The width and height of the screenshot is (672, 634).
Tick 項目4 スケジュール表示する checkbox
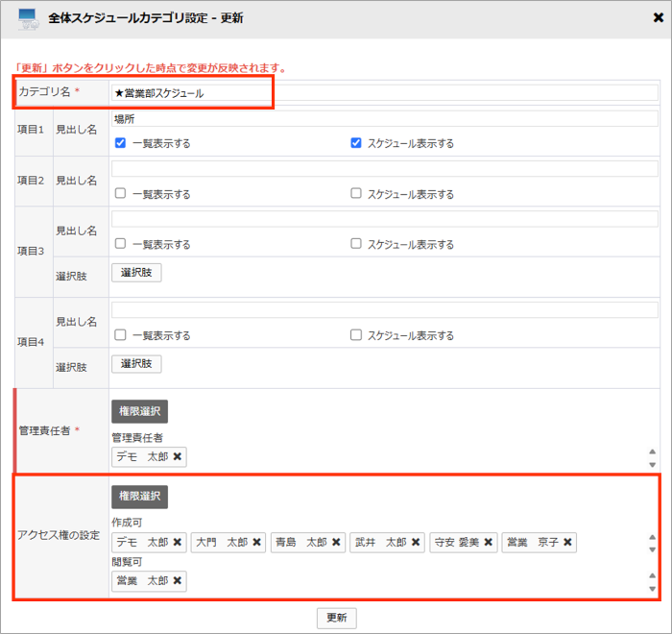click(x=356, y=334)
